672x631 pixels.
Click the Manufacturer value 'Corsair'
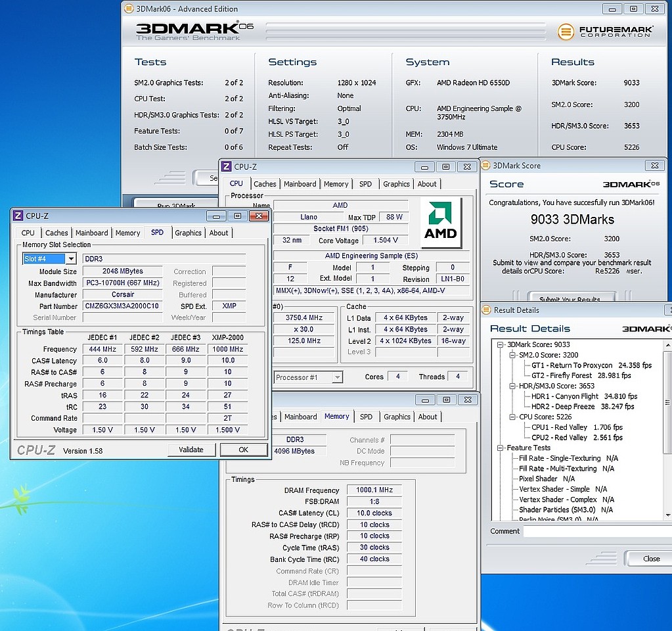[123, 294]
